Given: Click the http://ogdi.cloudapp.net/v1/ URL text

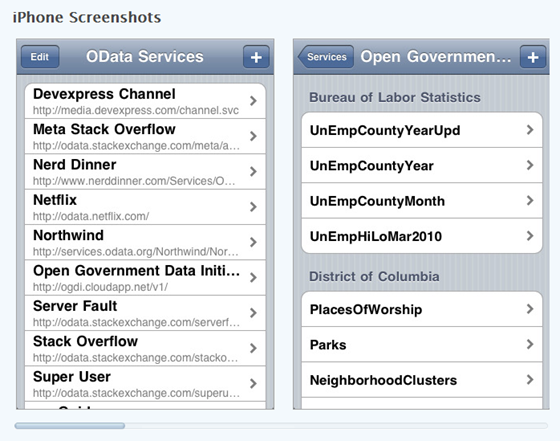Looking at the screenshot, I should coord(100,287).
